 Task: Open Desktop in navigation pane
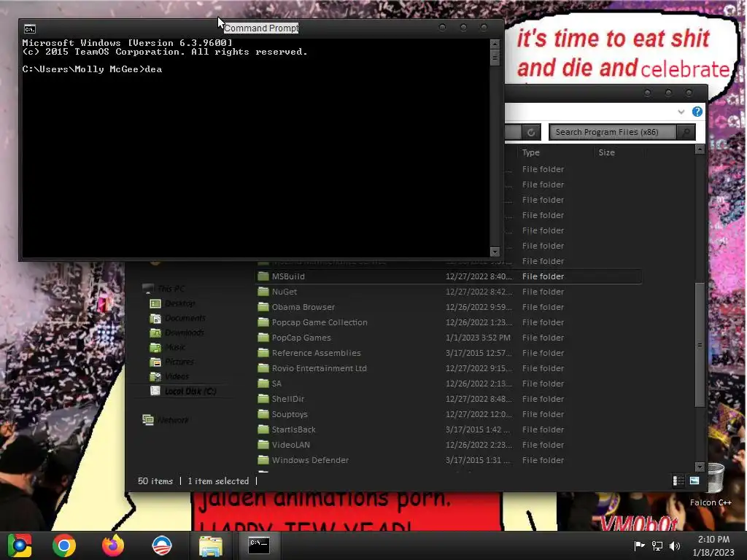pos(172,303)
